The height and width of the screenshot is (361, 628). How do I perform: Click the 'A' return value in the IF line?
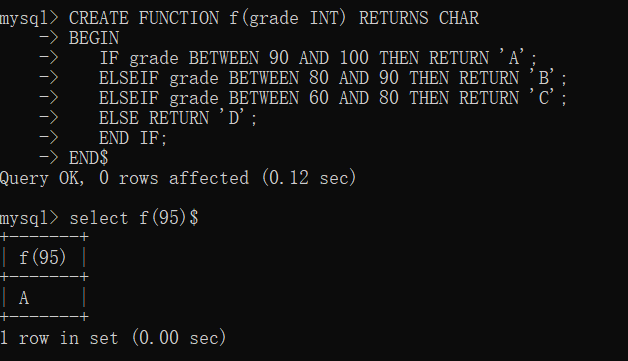tap(512, 57)
